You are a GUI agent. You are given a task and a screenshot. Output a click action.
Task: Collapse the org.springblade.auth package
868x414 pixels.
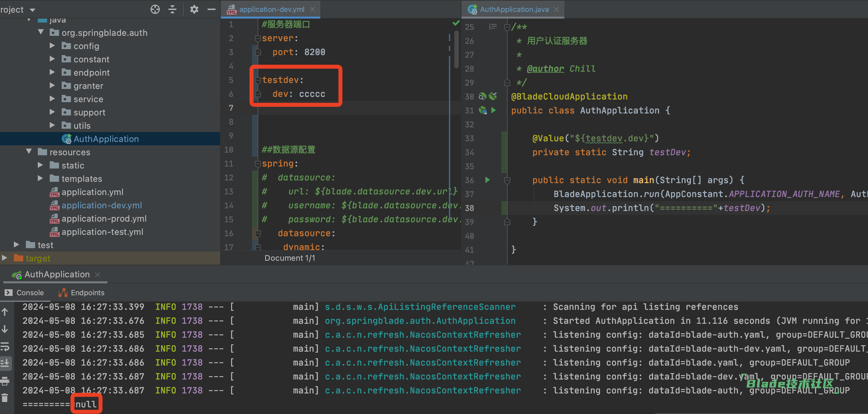pos(41,32)
